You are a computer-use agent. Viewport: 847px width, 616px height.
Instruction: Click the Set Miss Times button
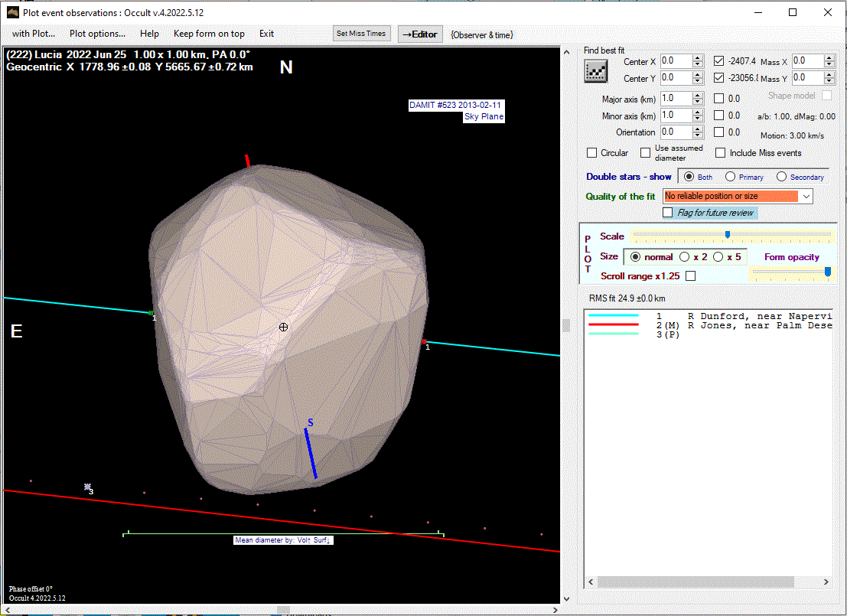(363, 34)
